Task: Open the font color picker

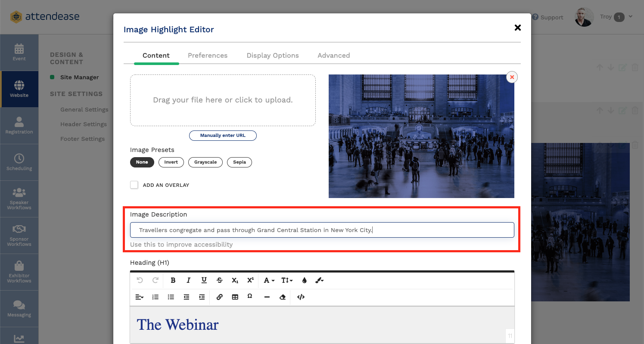Action: pyautogui.click(x=268, y=280)
